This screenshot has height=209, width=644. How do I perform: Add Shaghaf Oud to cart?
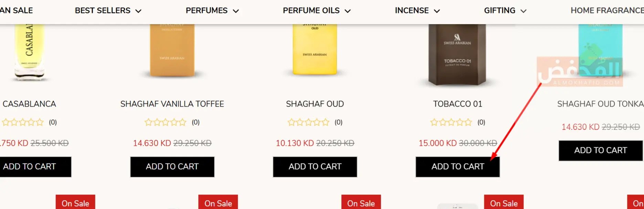tap(315, 167)
